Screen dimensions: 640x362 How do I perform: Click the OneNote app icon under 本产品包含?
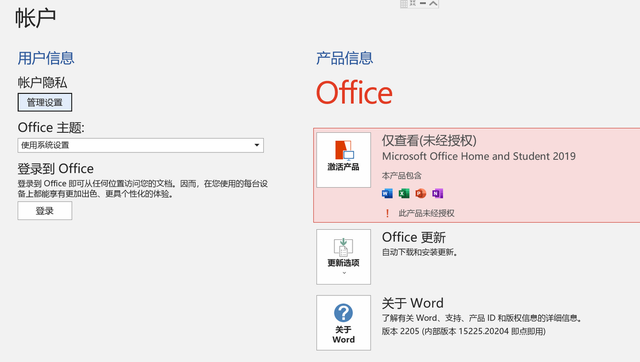coord(438,193)
